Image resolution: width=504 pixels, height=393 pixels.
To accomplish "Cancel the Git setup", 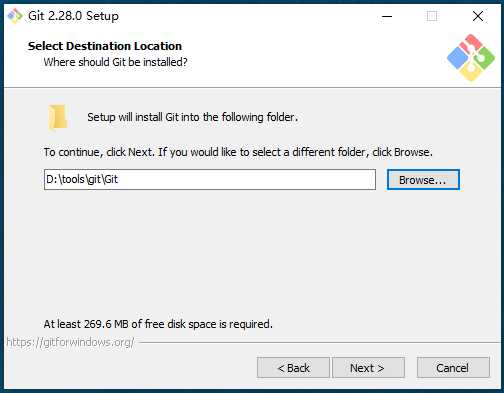I will coord(453,368).
